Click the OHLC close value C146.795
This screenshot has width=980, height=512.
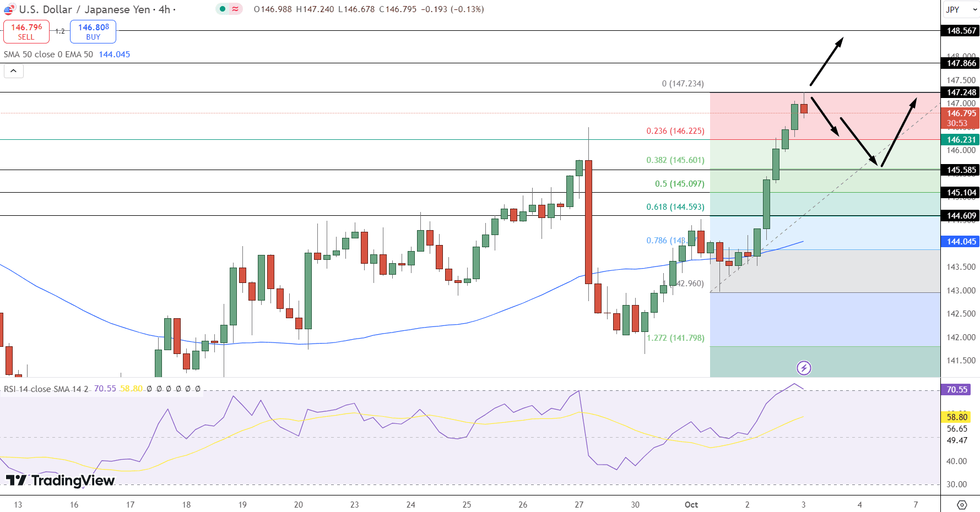click(398, 9)
